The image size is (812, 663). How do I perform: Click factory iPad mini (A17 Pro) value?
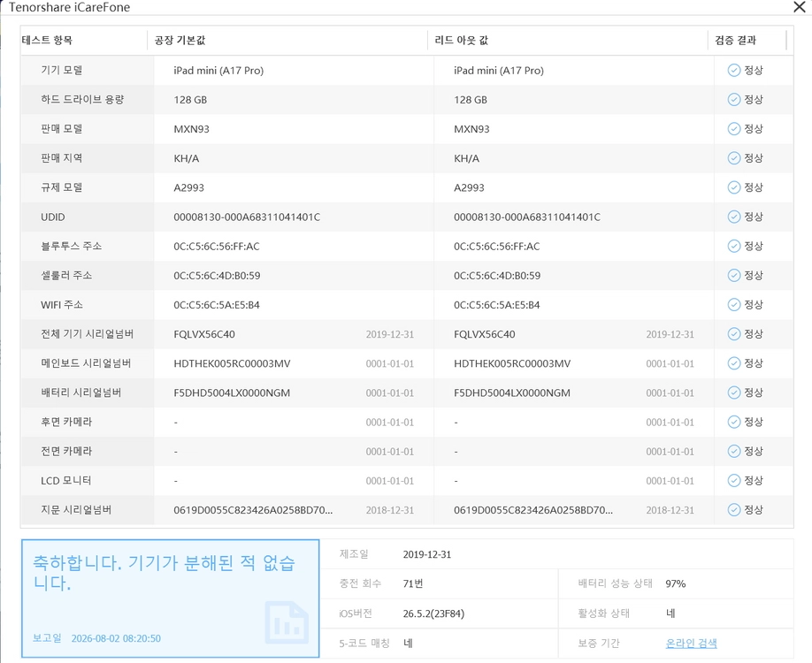click(x=218, y=71)
